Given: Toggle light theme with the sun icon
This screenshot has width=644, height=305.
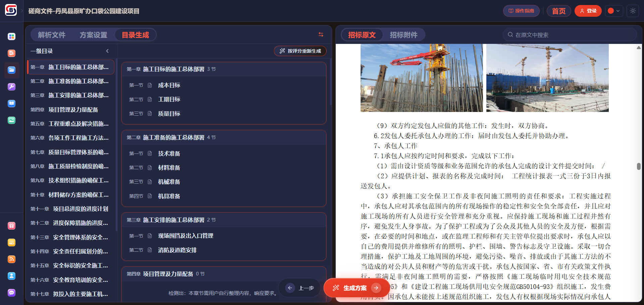Looking at the screenshot, I should pos(633,11).
